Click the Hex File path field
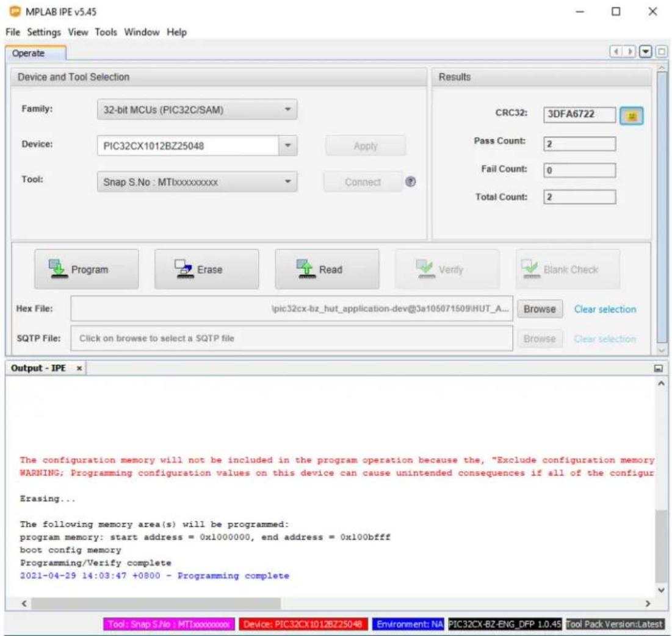The height and width of the screenshot is (636, 672). [291, 309]
